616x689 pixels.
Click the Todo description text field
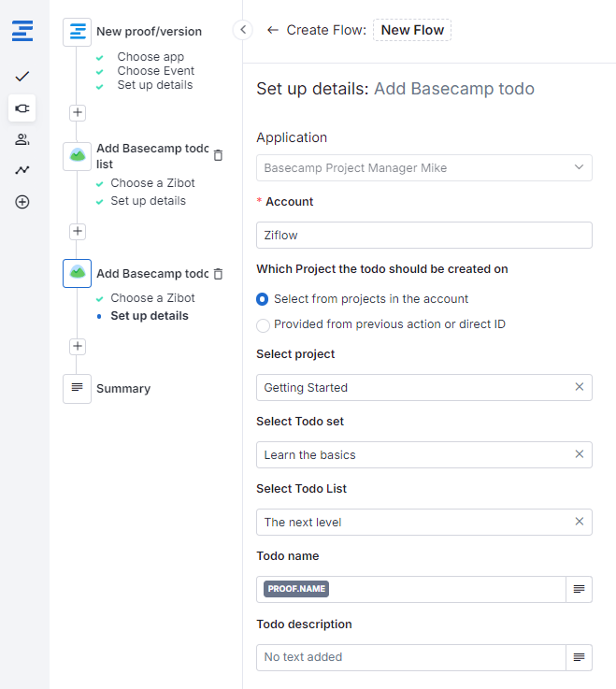411,657
